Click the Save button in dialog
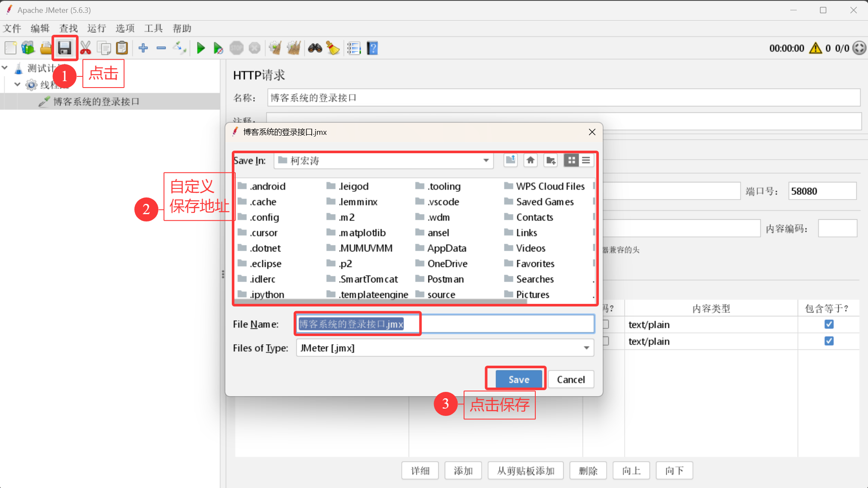 coord(519,379)
